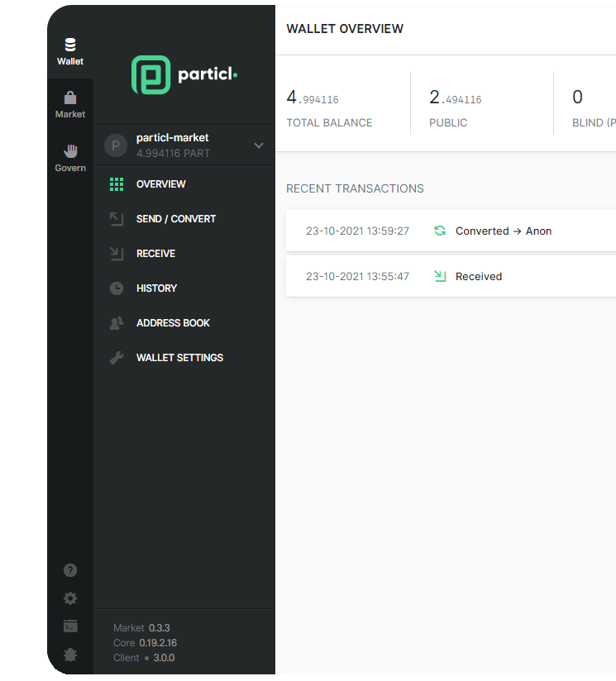Expand the Received transaction row
616x681 pixels.
(x=451, y=277)
